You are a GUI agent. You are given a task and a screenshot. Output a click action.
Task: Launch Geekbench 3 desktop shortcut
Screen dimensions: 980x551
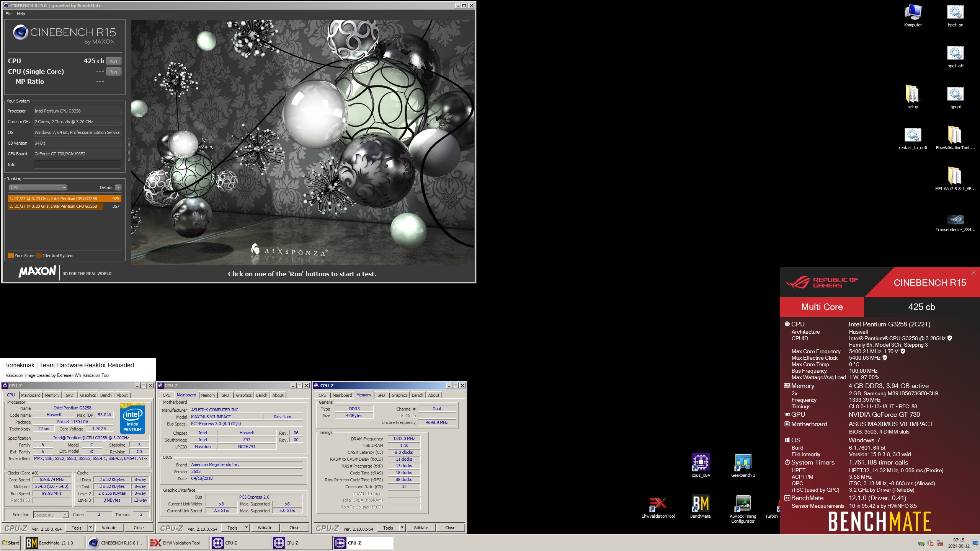[743, 465]
